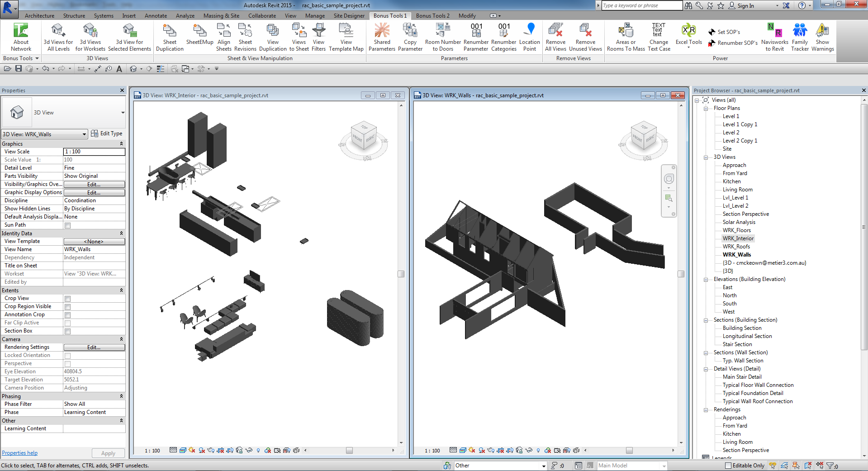Click the Apply button in Properties
The width and height of the screenshot is (868, 471).
point(108,453)
